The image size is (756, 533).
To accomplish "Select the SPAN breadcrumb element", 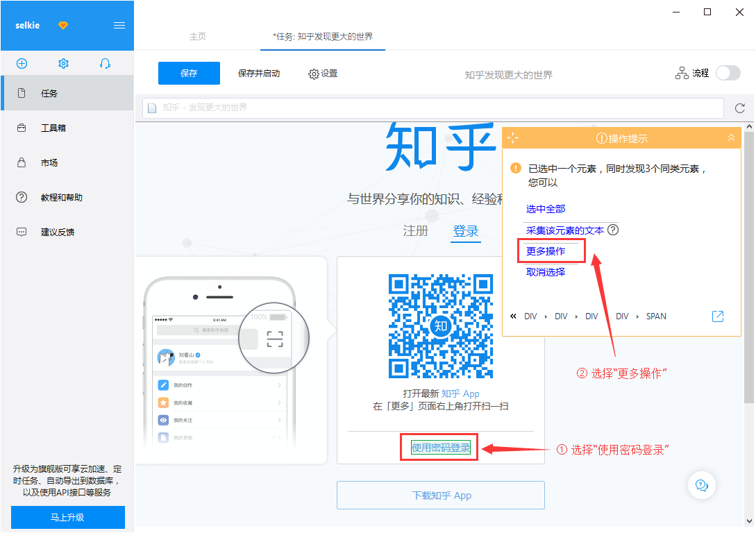I will [656, 316].
